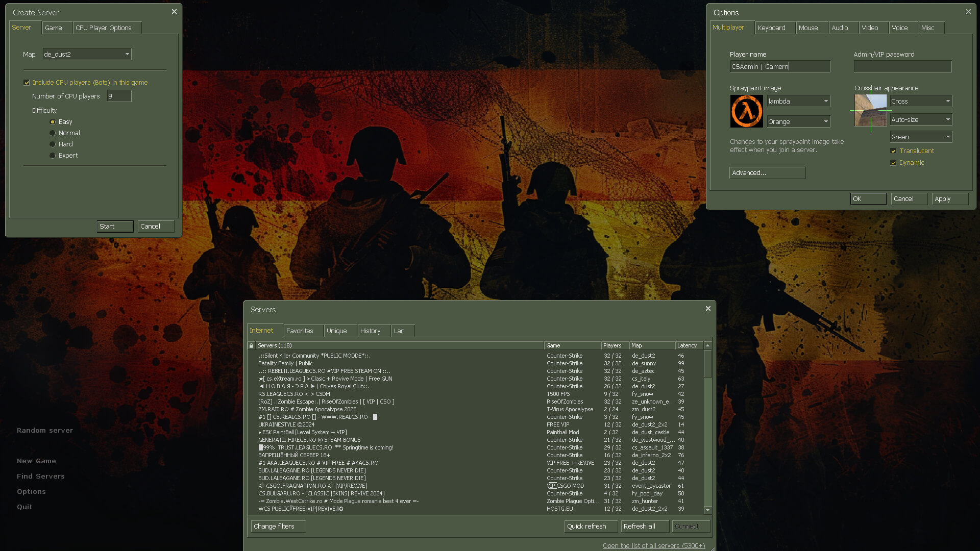Click Cancel in Create Server dialog
This screenshot has width=980, height=551.
point(156,226)
